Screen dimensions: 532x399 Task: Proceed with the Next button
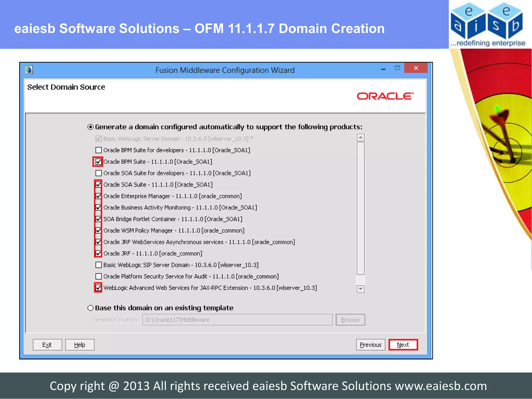403,345
